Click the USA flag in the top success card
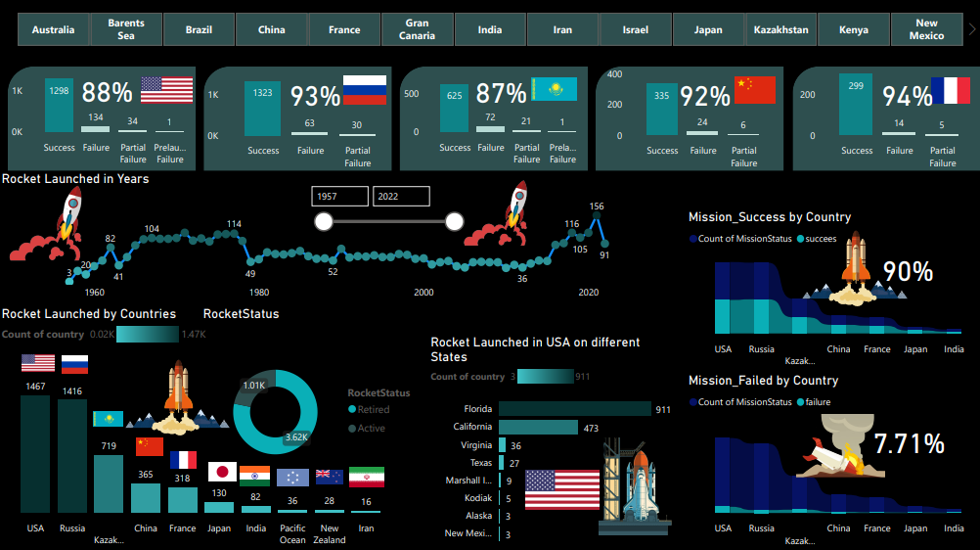Screen dimensions: 980x550 [x=167, y=89]
